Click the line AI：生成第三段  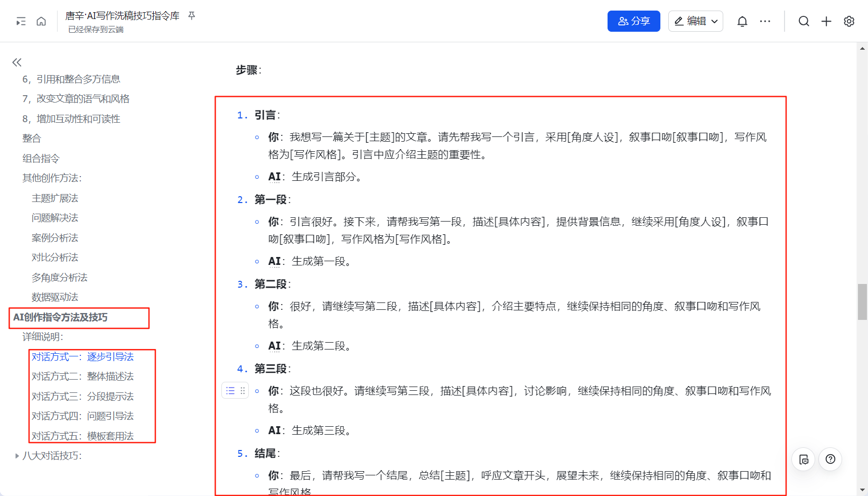[x=310, y=431]
